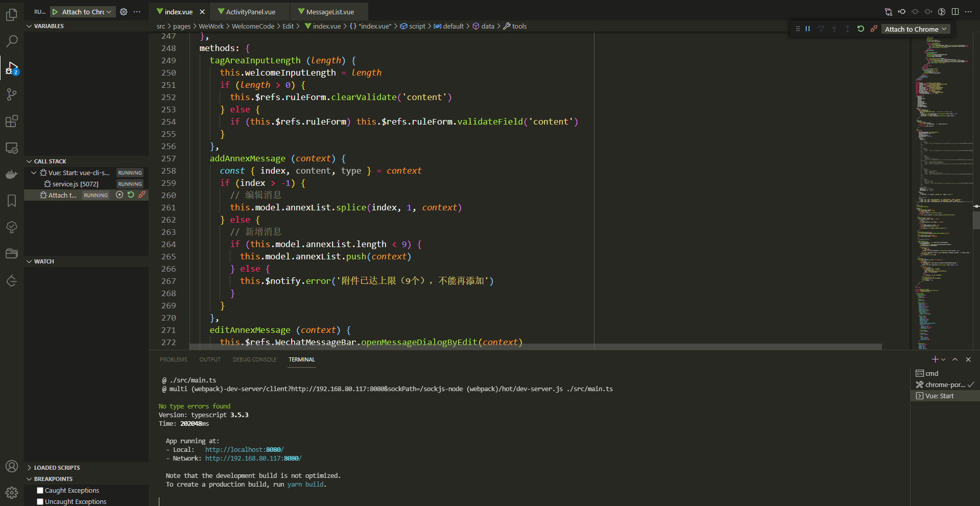Image resolution: width=980 pixels, height=506 pixels.
Task: Click Step Over in debug toolbar
Action: [x=821, y=29]
